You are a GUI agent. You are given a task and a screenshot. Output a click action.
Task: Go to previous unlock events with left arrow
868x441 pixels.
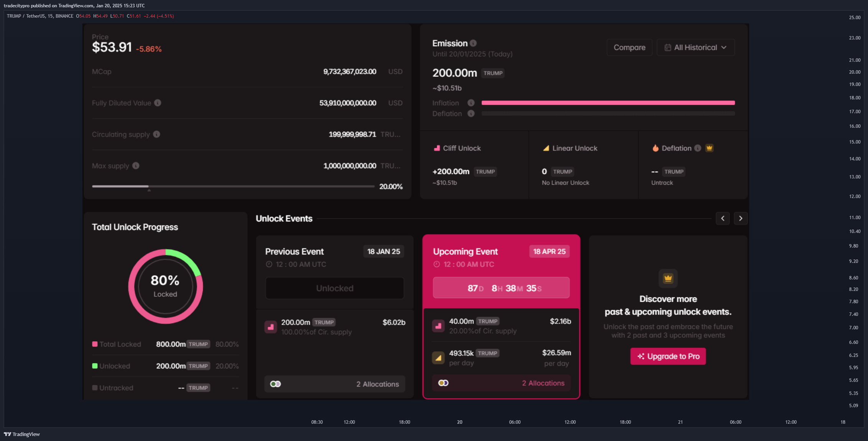(723, 218)
